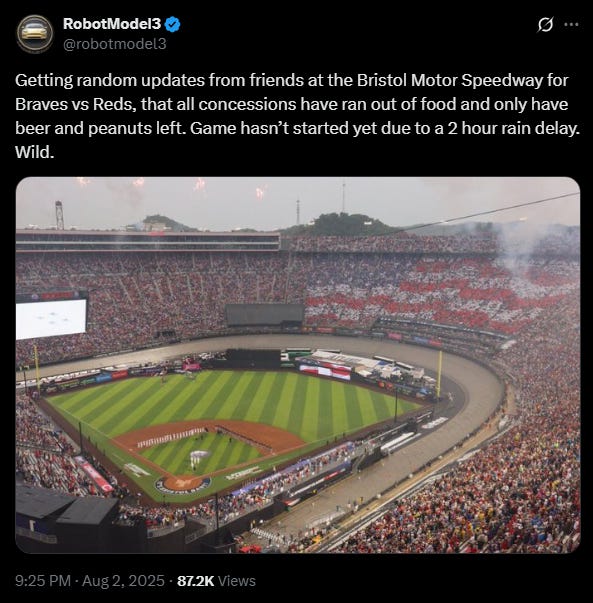Click the home plate logo in photo
Image resolution: width=593 pixels, height=603 pixels.
[183, 485]
